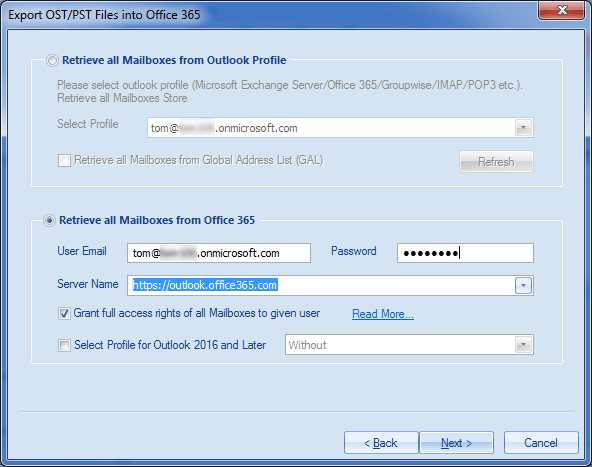Open the Without profile dropdown arrow
592x467 pixels.
[523, 344]
